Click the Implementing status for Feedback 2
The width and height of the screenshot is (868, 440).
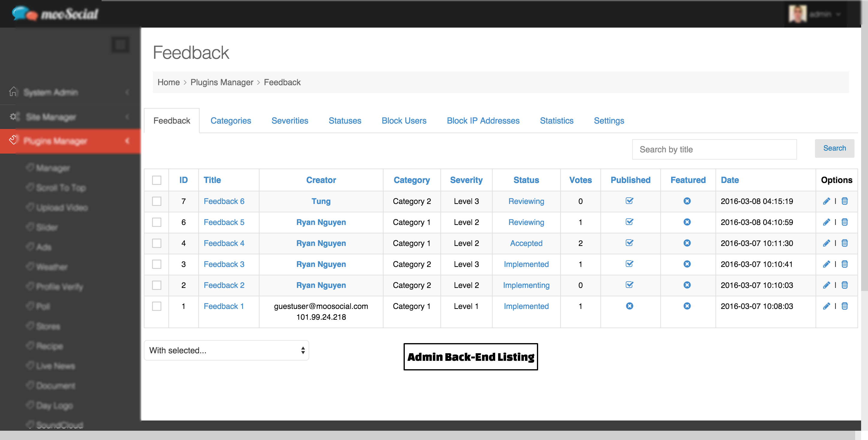point(526,286)
